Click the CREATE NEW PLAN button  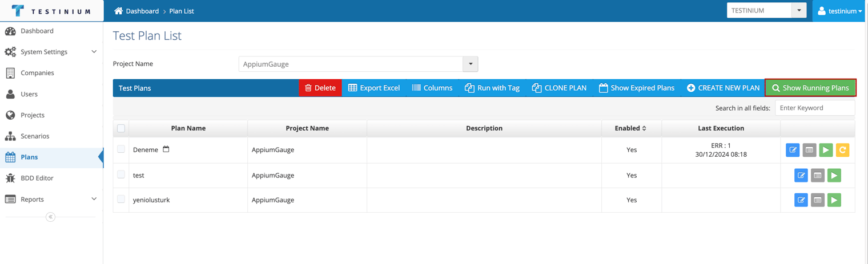723,88
